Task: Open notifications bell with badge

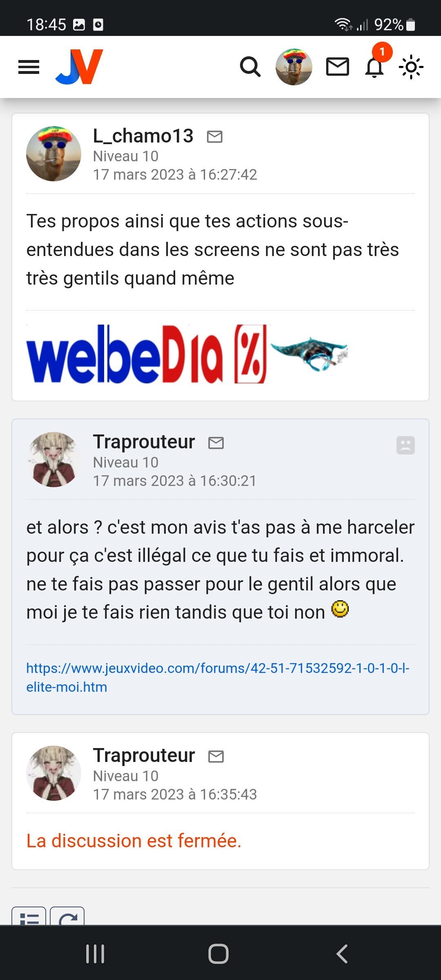Action: [375, 66]
